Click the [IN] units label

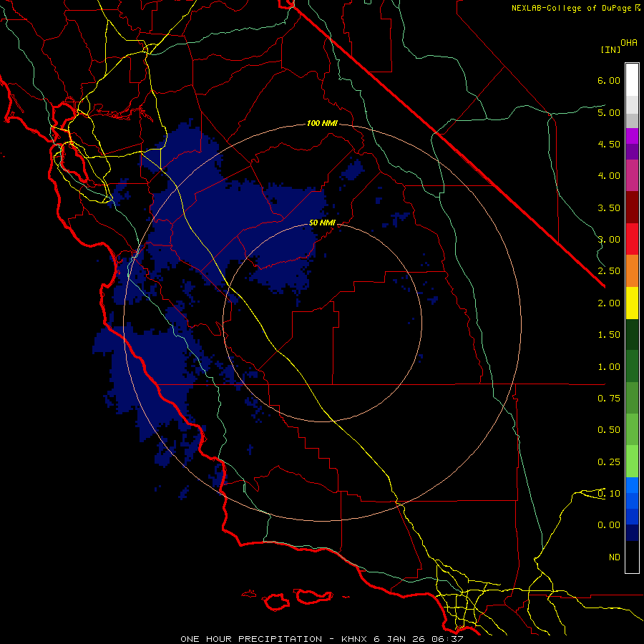tap(611, 49)
